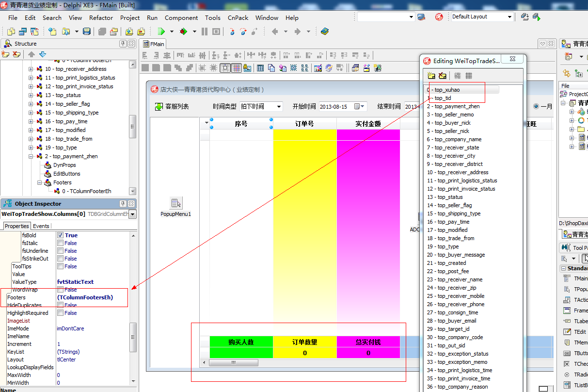
Task: Check the HighlightRequired property checkbox
Action: (x=61, y=313)
